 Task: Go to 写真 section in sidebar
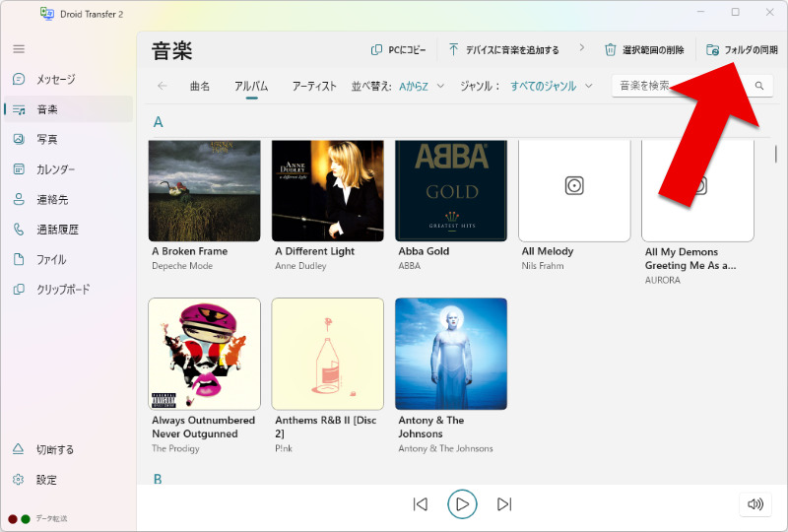[x=46, y=139]
